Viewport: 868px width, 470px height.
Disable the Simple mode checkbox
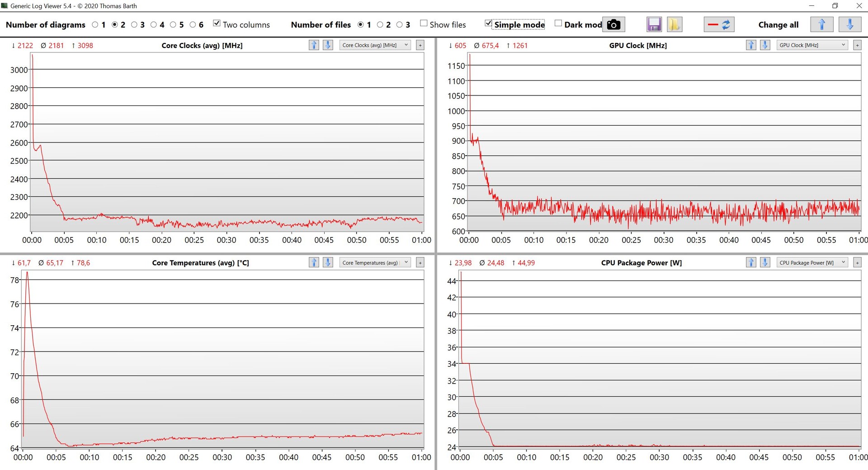488,24
